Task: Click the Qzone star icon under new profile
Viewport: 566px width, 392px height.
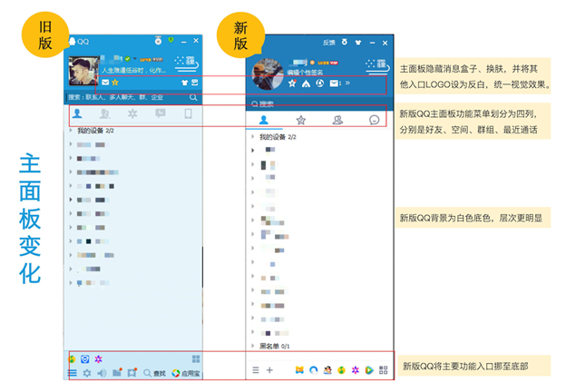Action: tap(292, 83)
